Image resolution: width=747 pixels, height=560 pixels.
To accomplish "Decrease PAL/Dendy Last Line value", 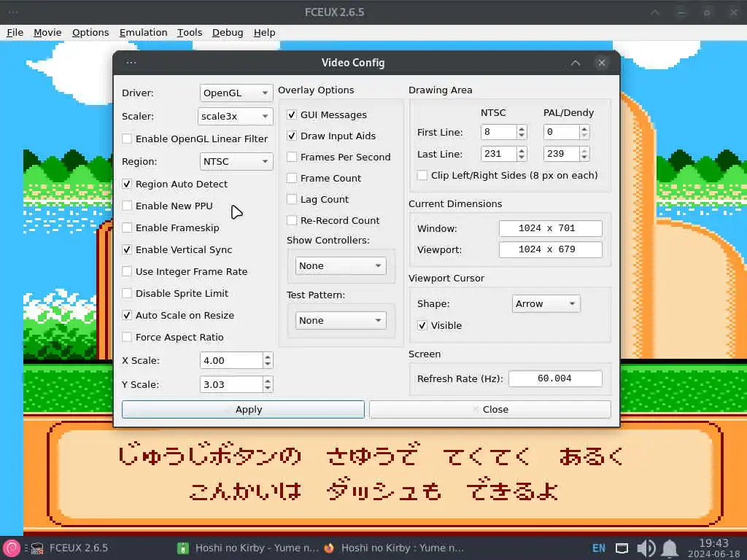I will (584, 157).
